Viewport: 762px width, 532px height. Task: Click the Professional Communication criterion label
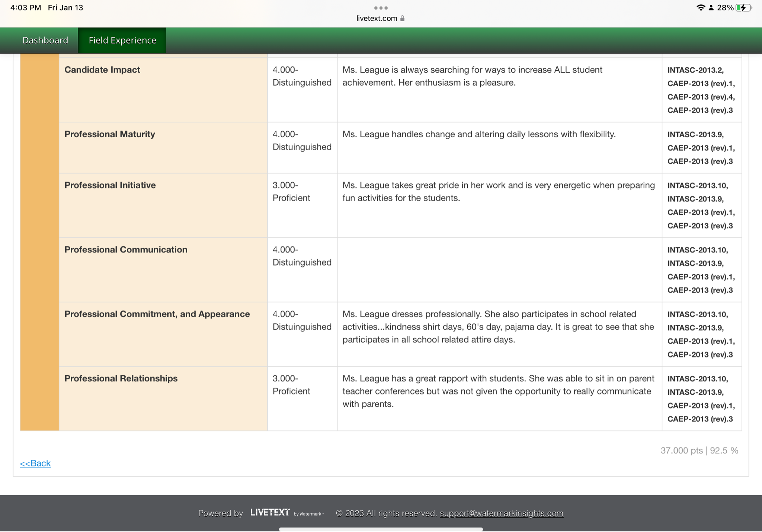tap(126, 249)
